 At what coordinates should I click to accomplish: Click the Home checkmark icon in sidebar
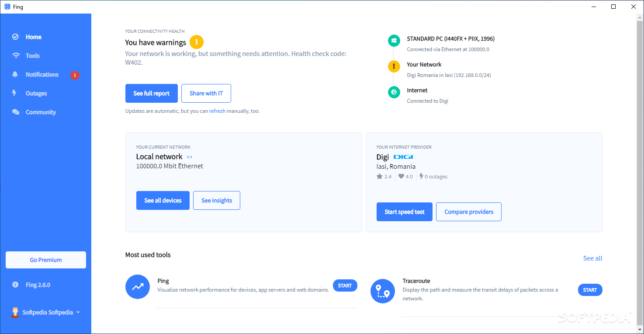(16, 37)
